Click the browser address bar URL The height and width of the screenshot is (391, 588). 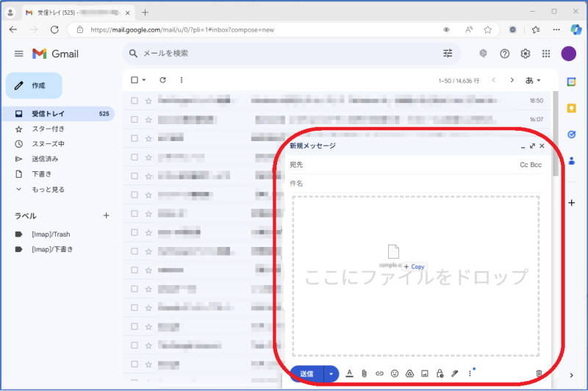tap(182, 29)
